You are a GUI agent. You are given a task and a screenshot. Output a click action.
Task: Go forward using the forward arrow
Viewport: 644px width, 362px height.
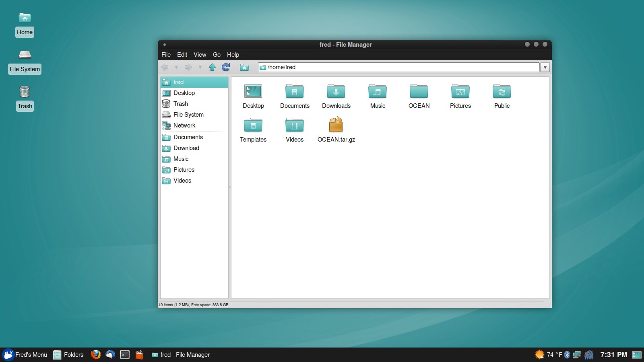188,67
